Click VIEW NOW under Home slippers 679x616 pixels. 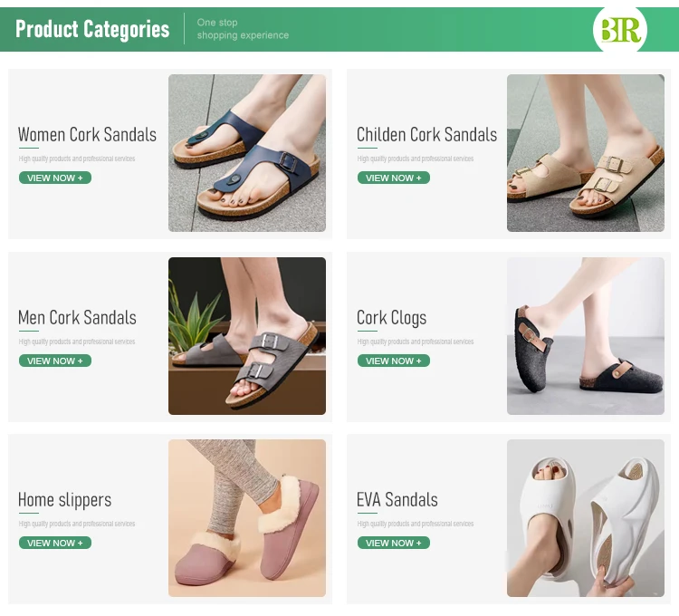(x=55, y=543)
